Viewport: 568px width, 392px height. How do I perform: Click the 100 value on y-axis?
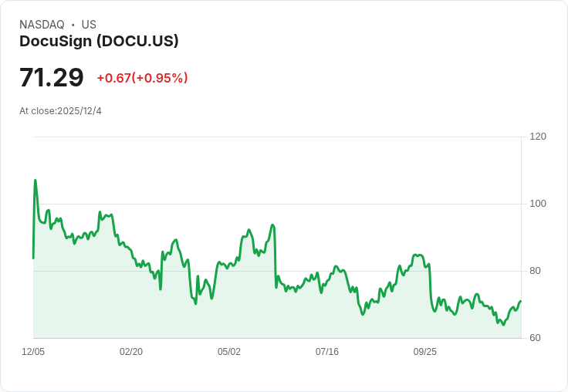[538, 204]
